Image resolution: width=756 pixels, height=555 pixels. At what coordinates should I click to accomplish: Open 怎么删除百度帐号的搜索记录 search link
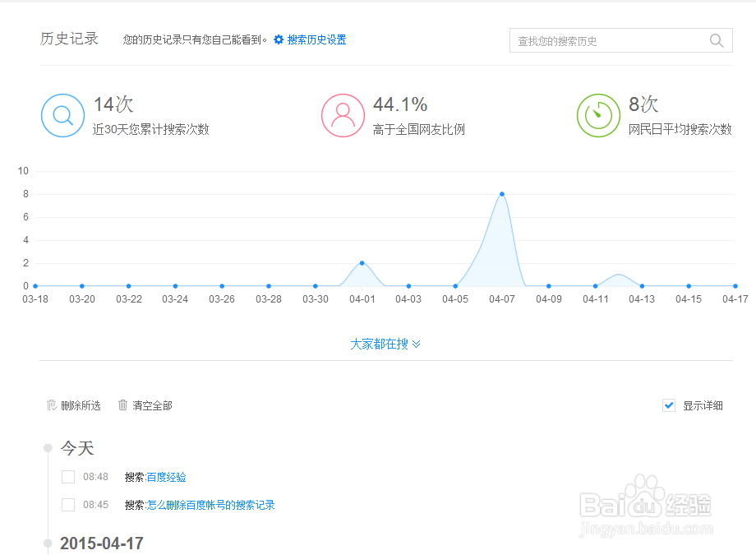point(210,505)
